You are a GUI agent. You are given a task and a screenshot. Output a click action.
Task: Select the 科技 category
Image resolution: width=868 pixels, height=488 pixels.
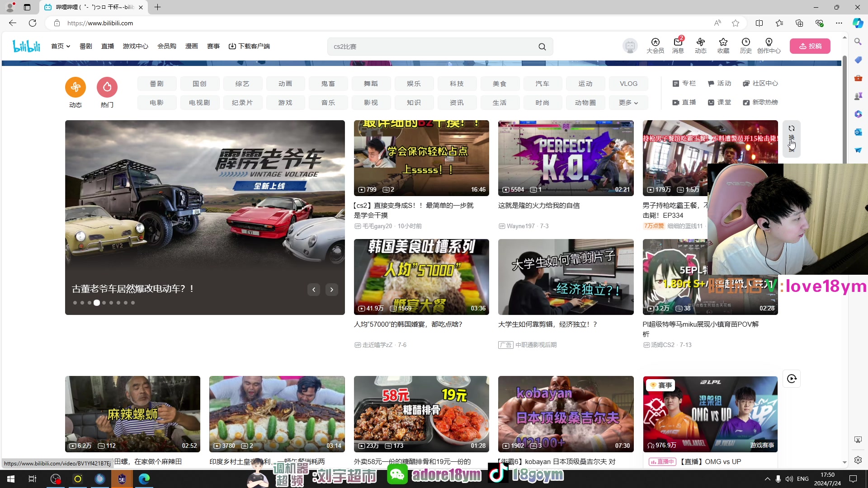(x=457, y=84)
